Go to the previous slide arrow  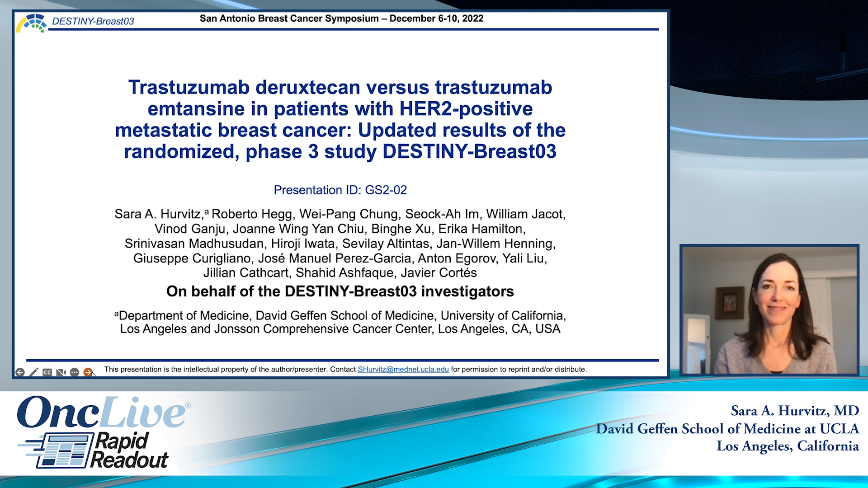point(20,372)
